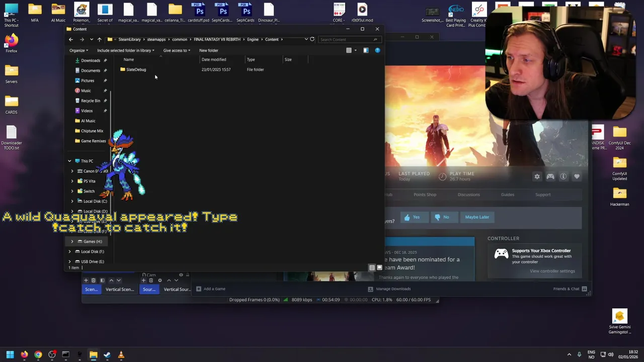This screenshot has height=362, width=644.
Task: Open the Points Shop tab in Steam
Action: pyautogui.click(x=425, y=195)
